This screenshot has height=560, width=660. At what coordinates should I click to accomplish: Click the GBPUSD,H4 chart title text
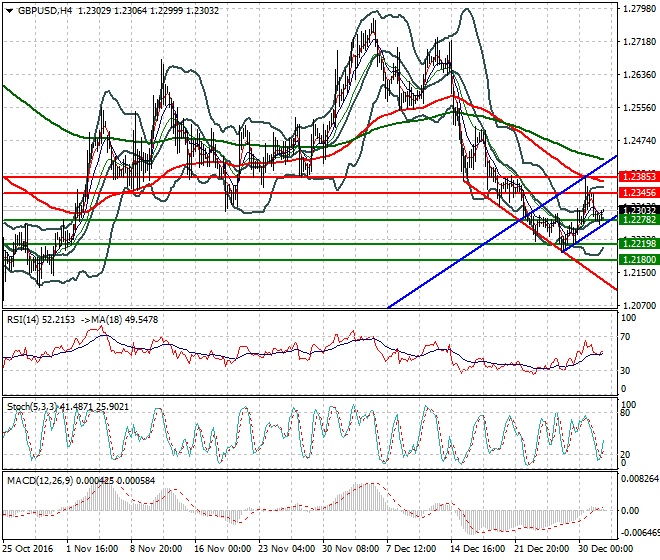[x=40, y=10]
